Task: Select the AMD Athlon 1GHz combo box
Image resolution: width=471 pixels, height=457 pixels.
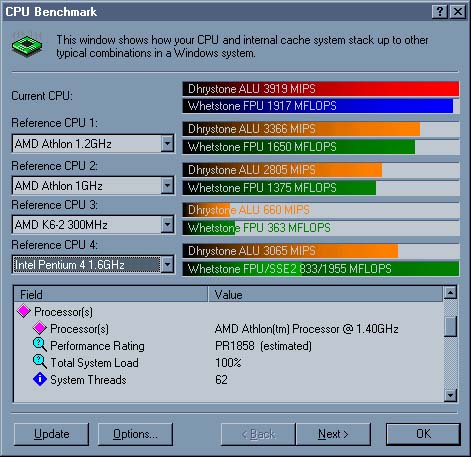Action: point(93,185)
